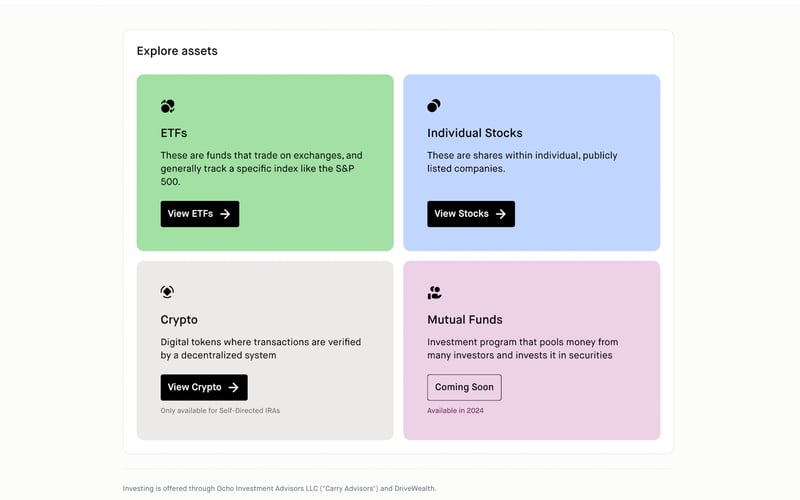Click the Mutual Funds card title

[464, 320]
